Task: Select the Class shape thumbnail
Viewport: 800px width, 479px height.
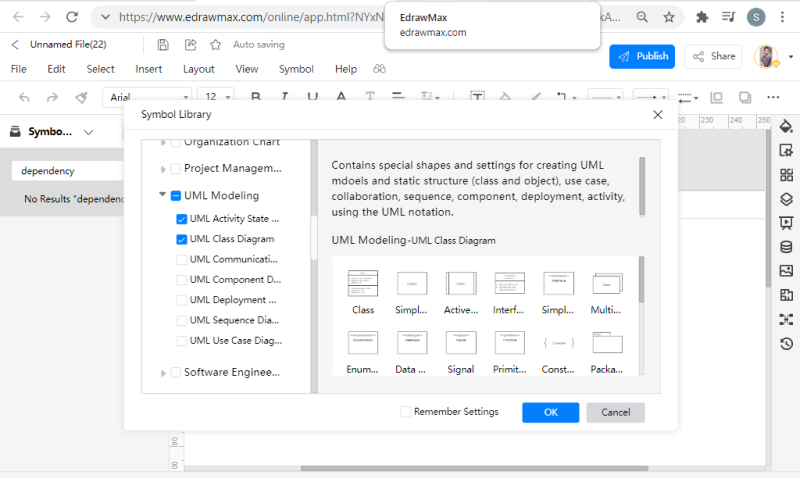Action: (x=363, y=284)
